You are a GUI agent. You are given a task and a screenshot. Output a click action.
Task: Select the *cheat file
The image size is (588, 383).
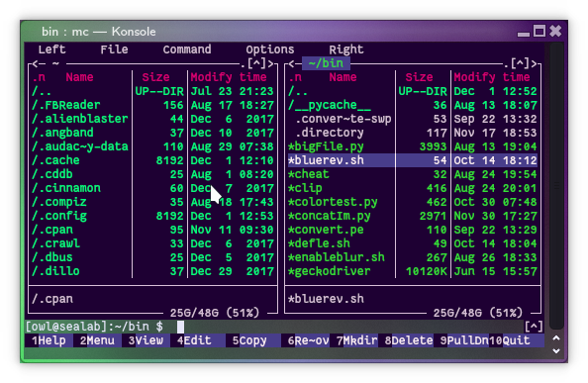pos(413,174)
